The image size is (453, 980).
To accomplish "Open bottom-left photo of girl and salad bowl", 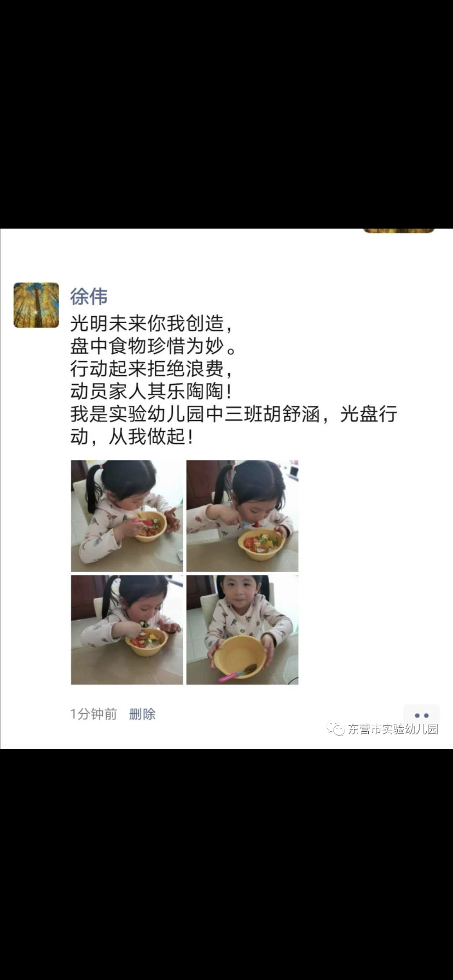I will click(127, 629).
